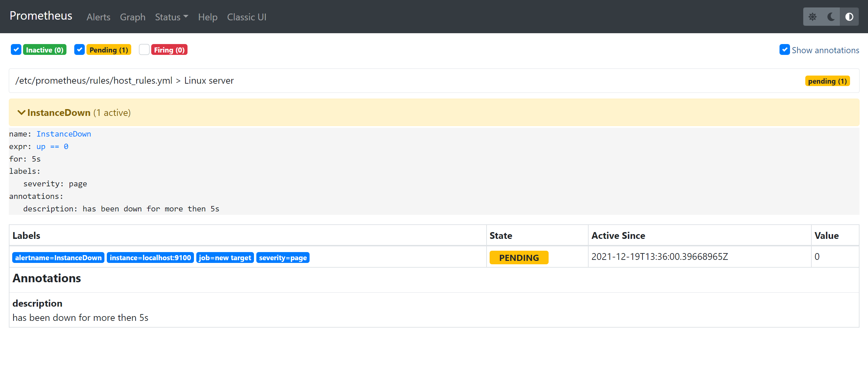Switch to Classic UI
The image size is (868, 371).
pos(246,17)
